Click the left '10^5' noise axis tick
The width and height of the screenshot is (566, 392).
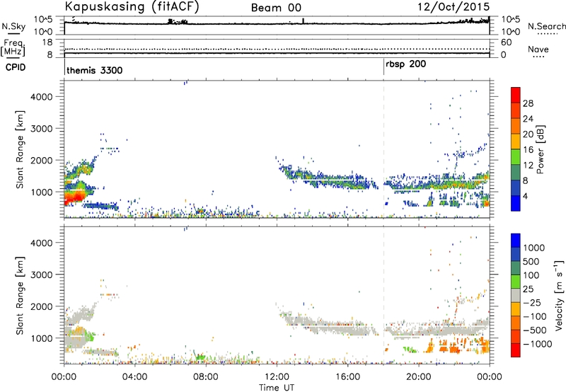43,19
